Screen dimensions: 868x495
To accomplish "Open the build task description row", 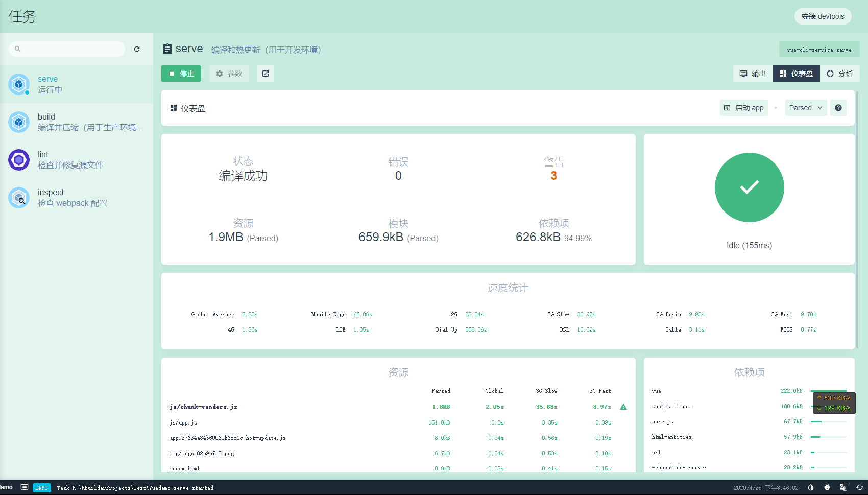I will pos(77,122).
